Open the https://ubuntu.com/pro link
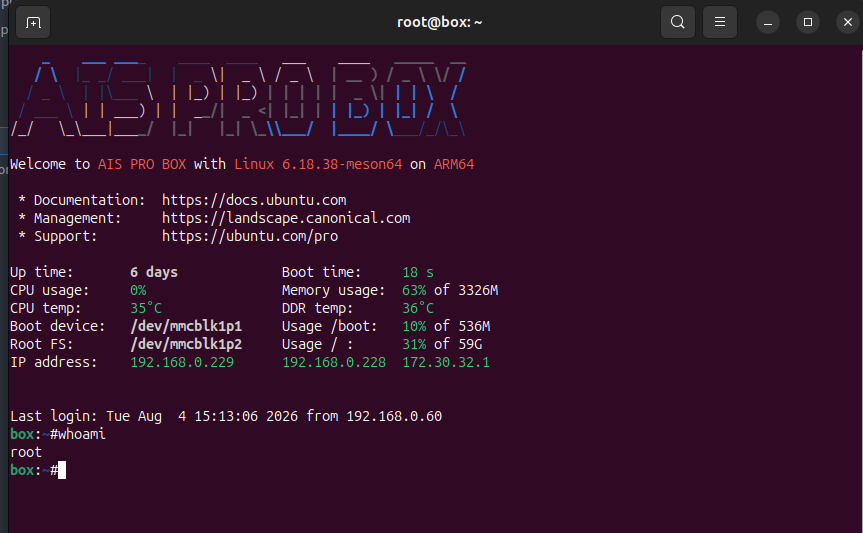This screenshot has height=533, width=863. coord(250,236)
